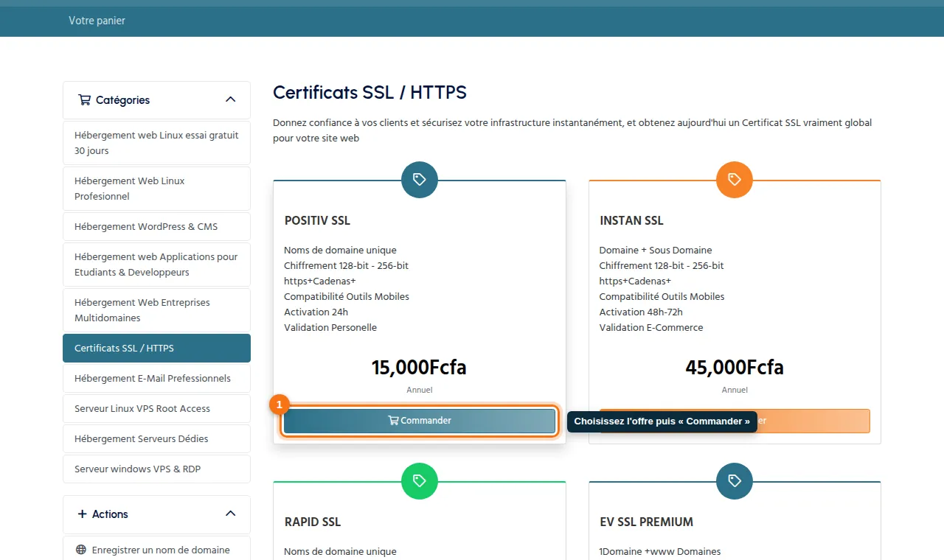
Task: Click the POSITIV SSL card title
Action: [x=317, y=220]
